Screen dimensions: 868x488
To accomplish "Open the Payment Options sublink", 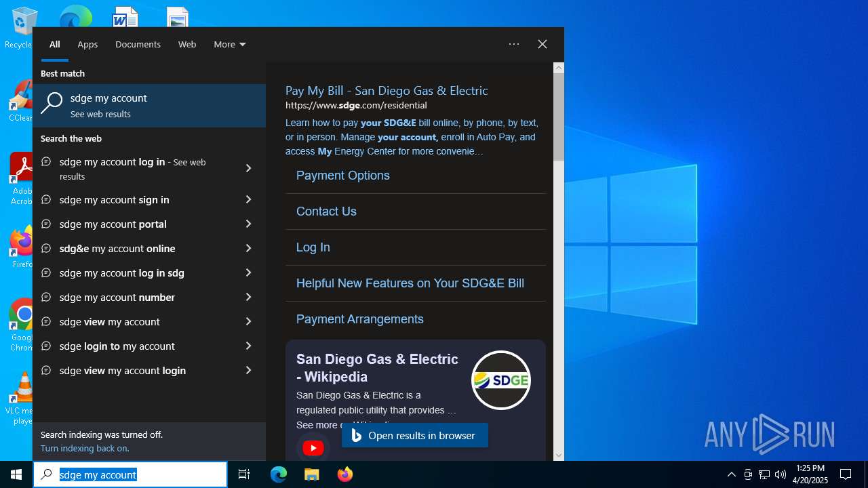I will pyautogui.click(x=343, y=176).
